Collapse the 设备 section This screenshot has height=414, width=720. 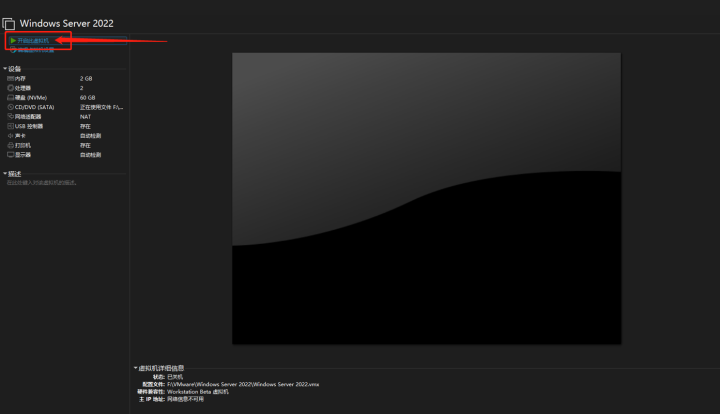click(x=5, y=68)
